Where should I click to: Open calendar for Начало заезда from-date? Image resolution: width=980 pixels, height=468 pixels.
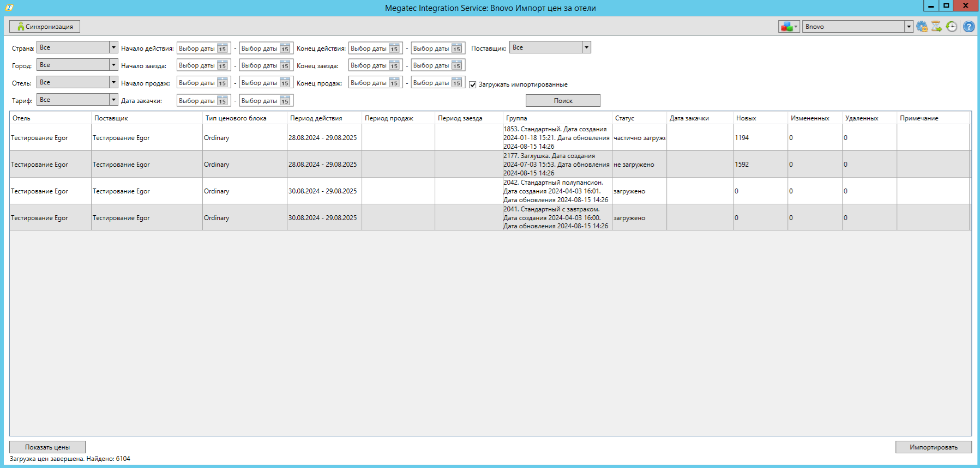pyautogui.click(x=222, y=65)
